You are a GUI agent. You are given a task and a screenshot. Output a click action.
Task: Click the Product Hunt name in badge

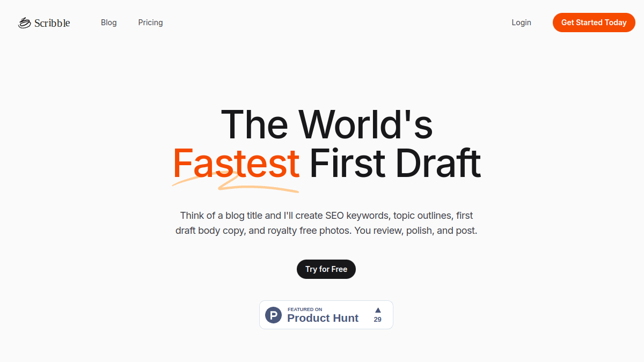(323, 318)
